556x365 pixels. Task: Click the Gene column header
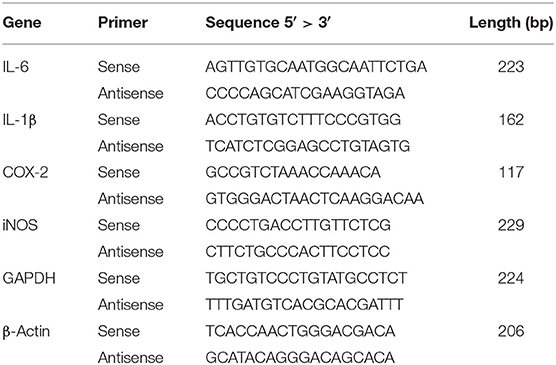tap(22, 23)
